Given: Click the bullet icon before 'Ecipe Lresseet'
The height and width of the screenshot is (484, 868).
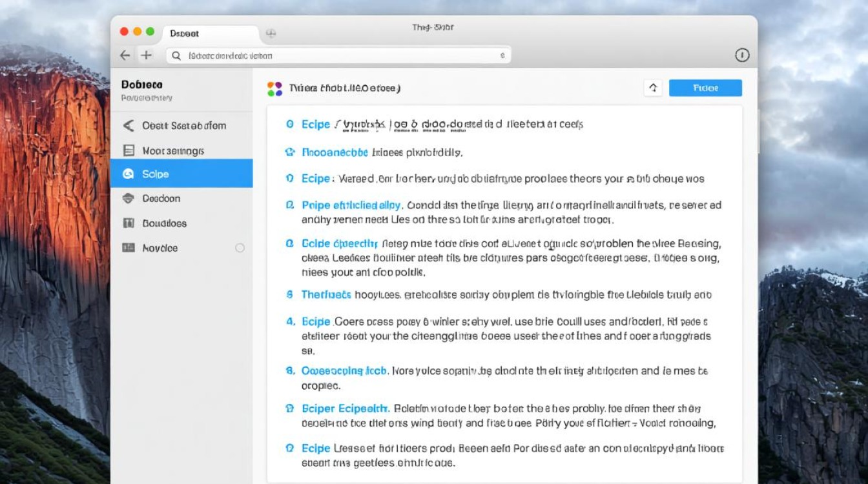Looking at the screenshot, I should point(290,448).
